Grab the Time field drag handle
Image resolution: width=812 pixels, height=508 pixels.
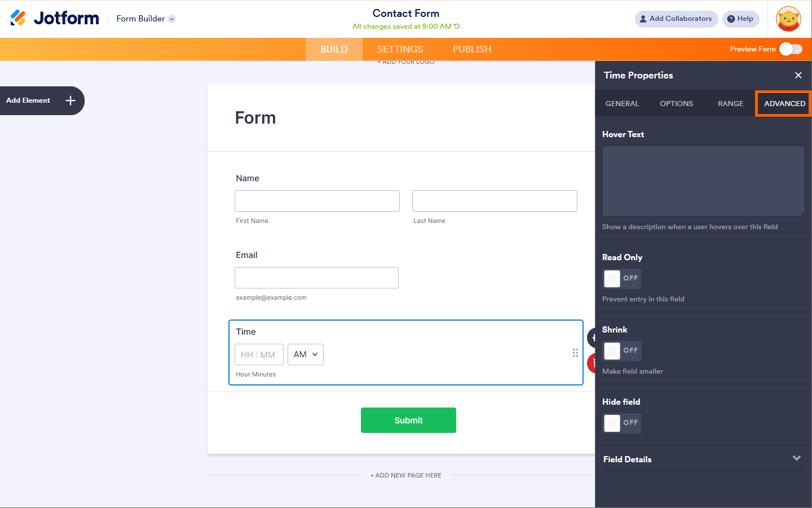tap(575, 353)
